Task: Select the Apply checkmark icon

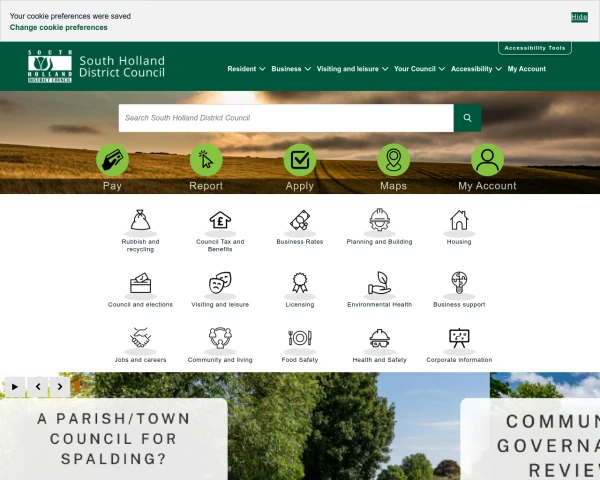Action: [x=300, y=160]
